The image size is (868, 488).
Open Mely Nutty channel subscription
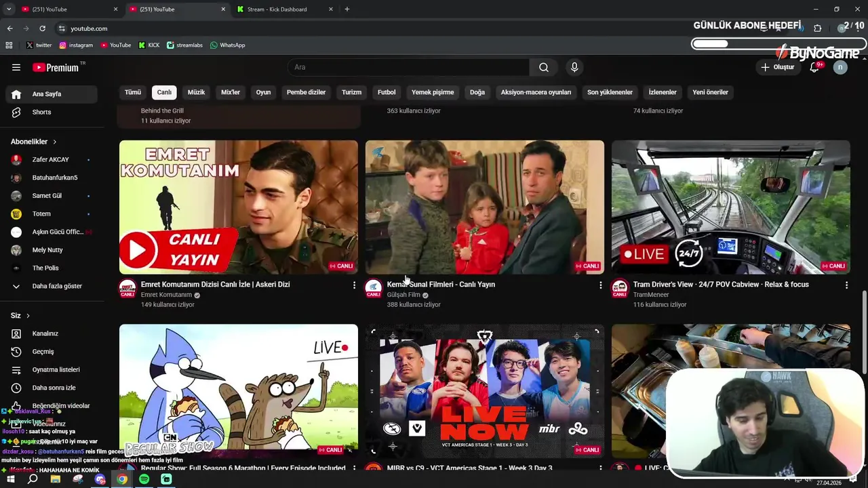coord(52,250)
